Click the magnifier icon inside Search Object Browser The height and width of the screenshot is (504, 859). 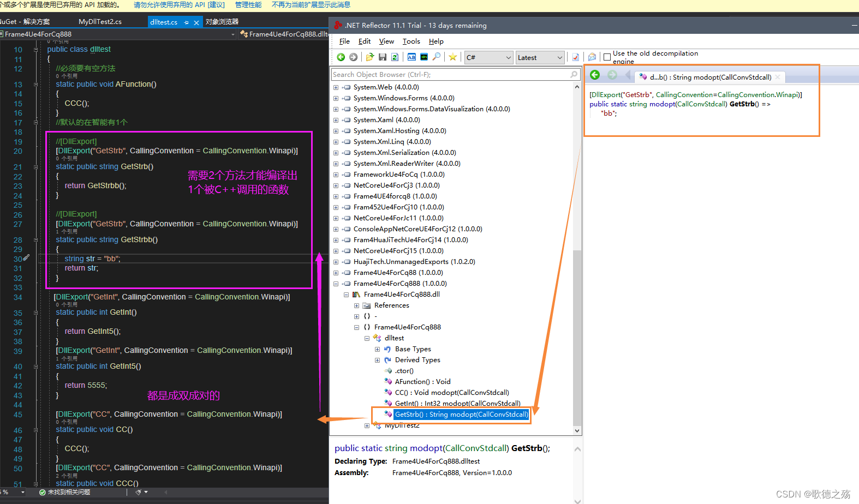574,74
